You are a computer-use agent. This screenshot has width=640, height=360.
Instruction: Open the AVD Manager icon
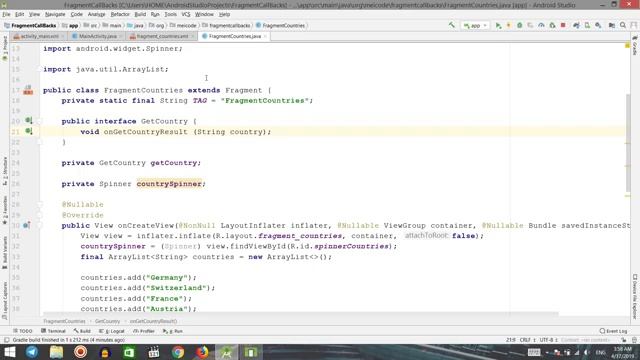[x=587, y=25]
